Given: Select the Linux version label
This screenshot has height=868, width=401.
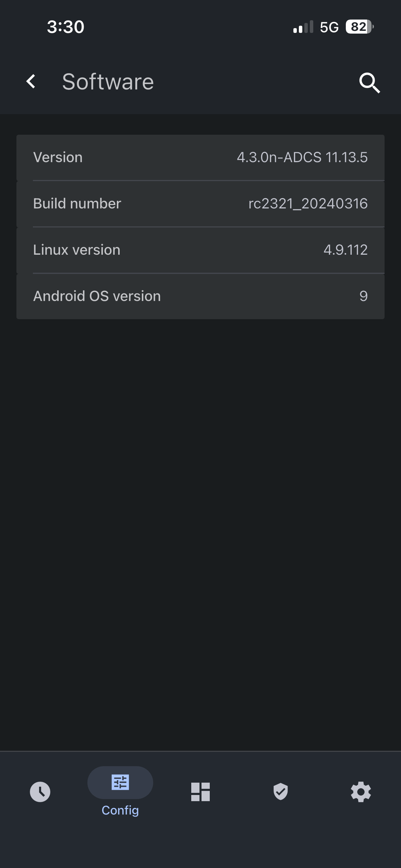Looking at the screenshot, I should [x=77, y=250].
